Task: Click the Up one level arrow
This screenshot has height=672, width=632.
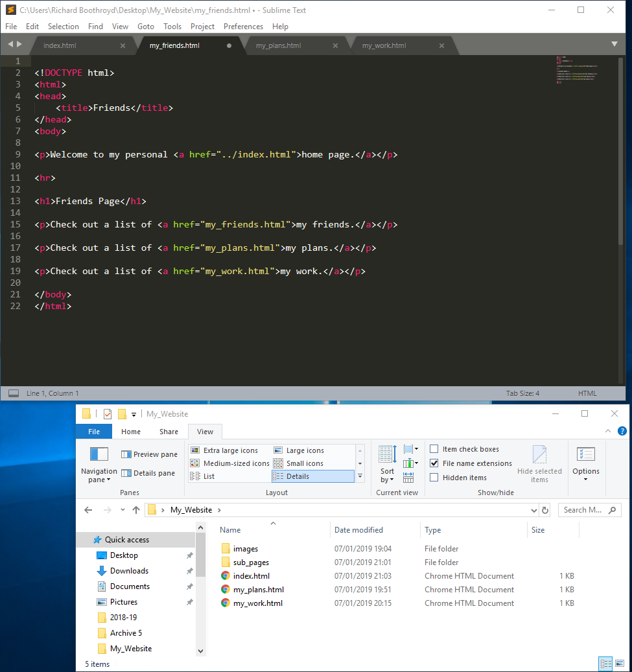Action: click(136, 510)
